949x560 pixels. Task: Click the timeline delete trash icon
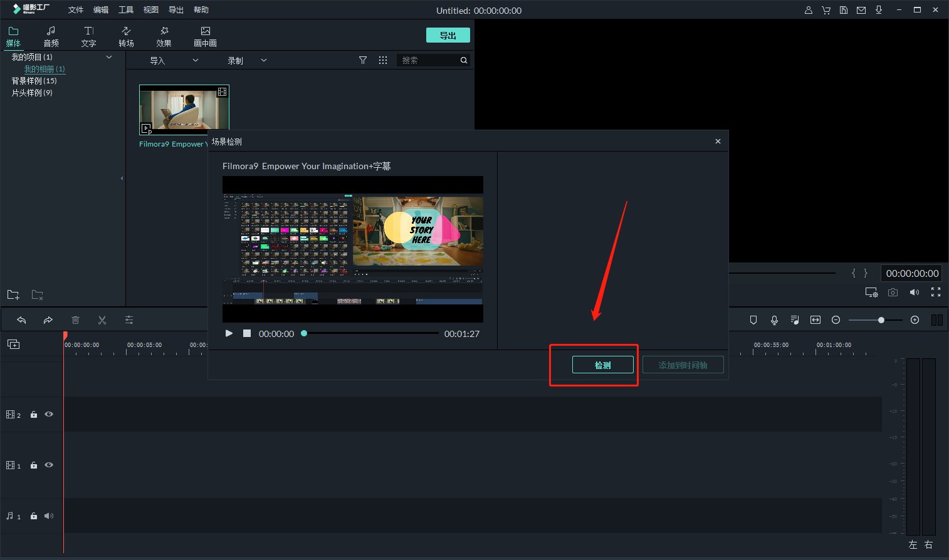[x=75, y=320]
